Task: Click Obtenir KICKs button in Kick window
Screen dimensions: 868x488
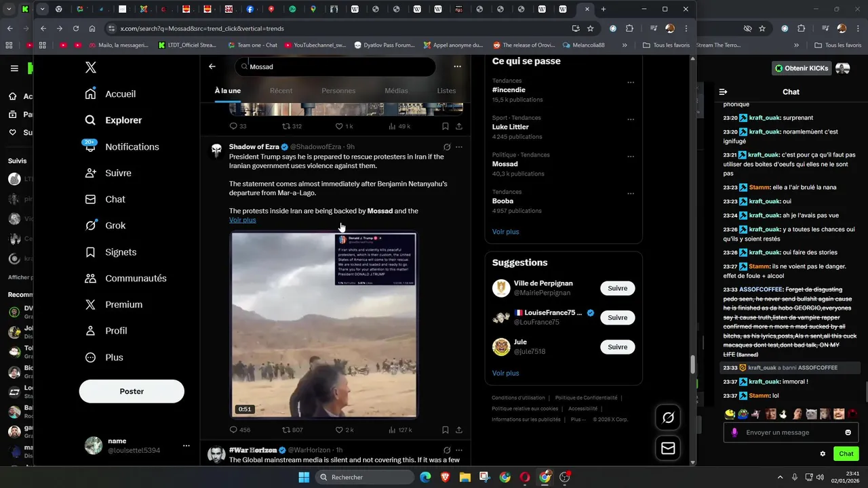Action: [802, 68]
